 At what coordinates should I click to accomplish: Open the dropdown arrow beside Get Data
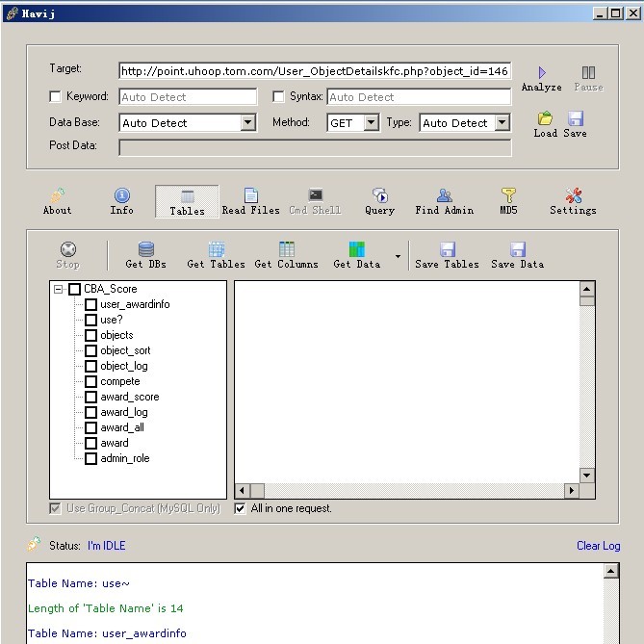[398, 256]
